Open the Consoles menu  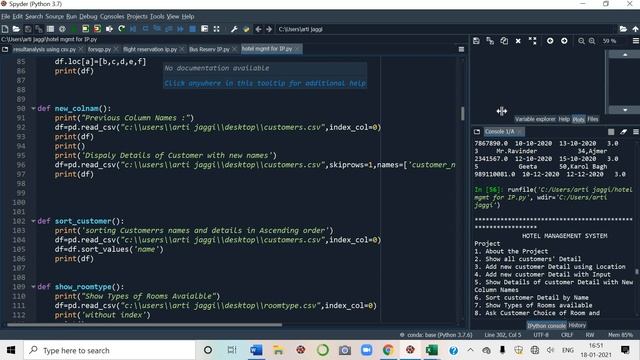pos(112,16)
